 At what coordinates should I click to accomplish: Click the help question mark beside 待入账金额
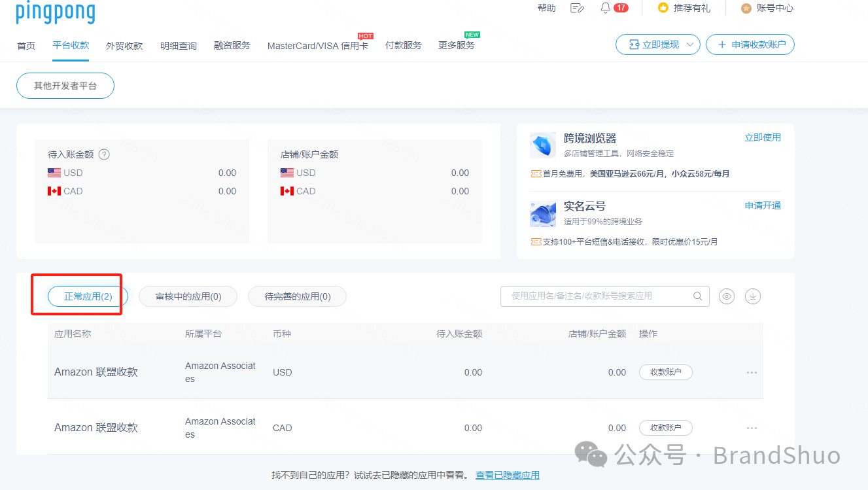point(104,154)
